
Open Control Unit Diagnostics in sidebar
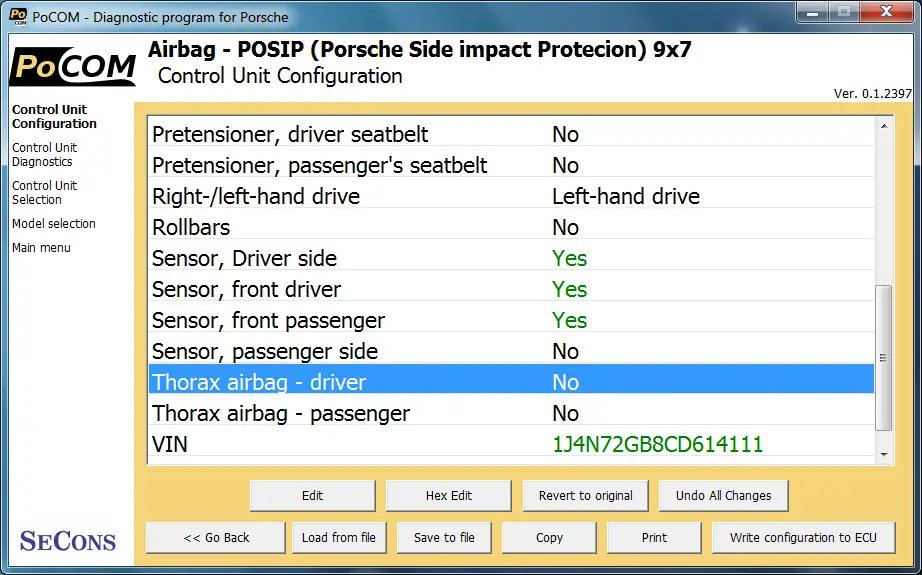45,155
